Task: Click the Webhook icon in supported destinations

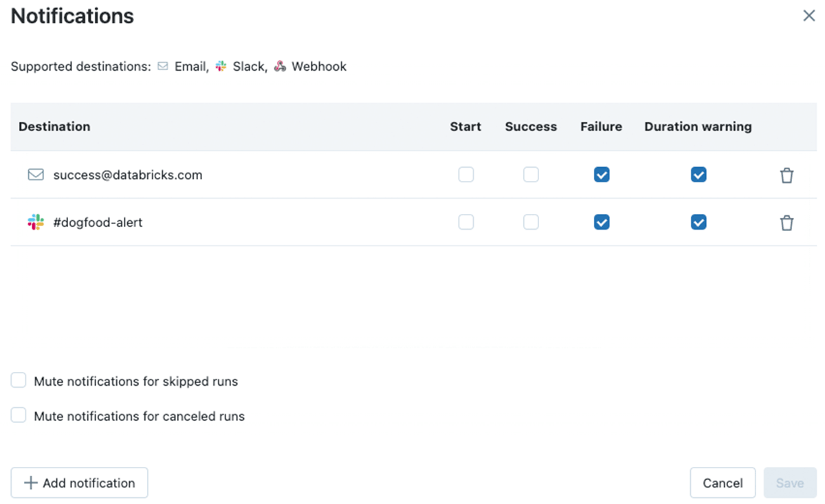Action: [x=280, y=67]
